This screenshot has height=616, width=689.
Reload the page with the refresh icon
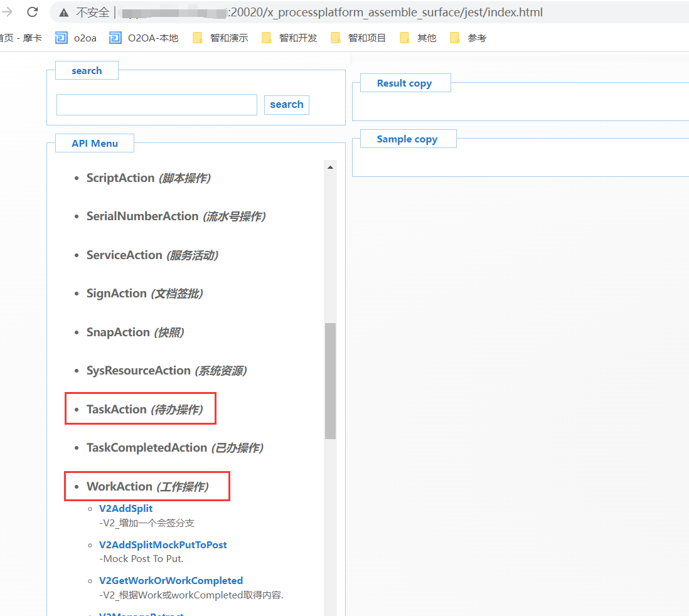(33, 12)
